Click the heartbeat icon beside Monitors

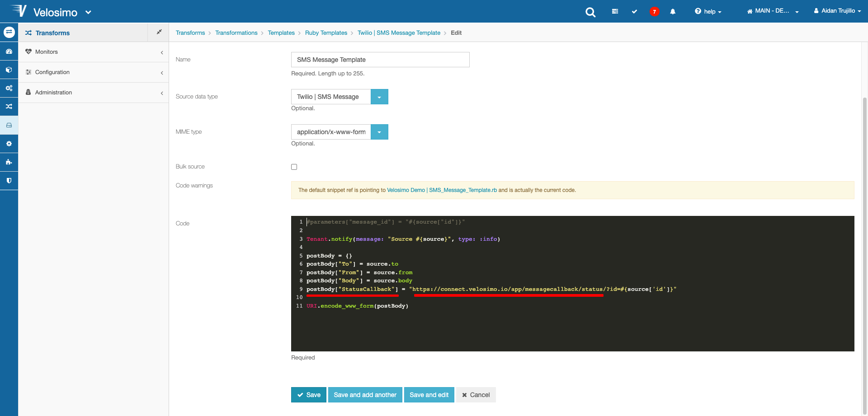point(28,51)
